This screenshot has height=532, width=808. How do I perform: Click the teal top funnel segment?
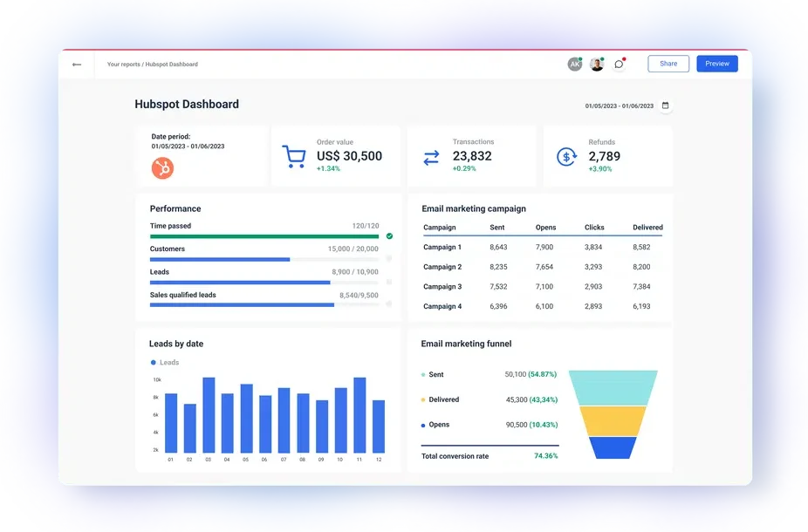(x=613, y=388)
